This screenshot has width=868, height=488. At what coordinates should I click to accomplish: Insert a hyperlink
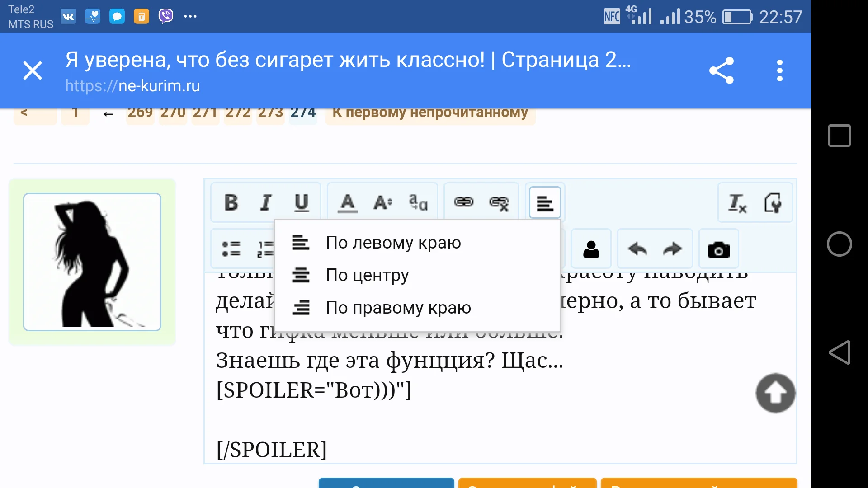click(465, 202)
